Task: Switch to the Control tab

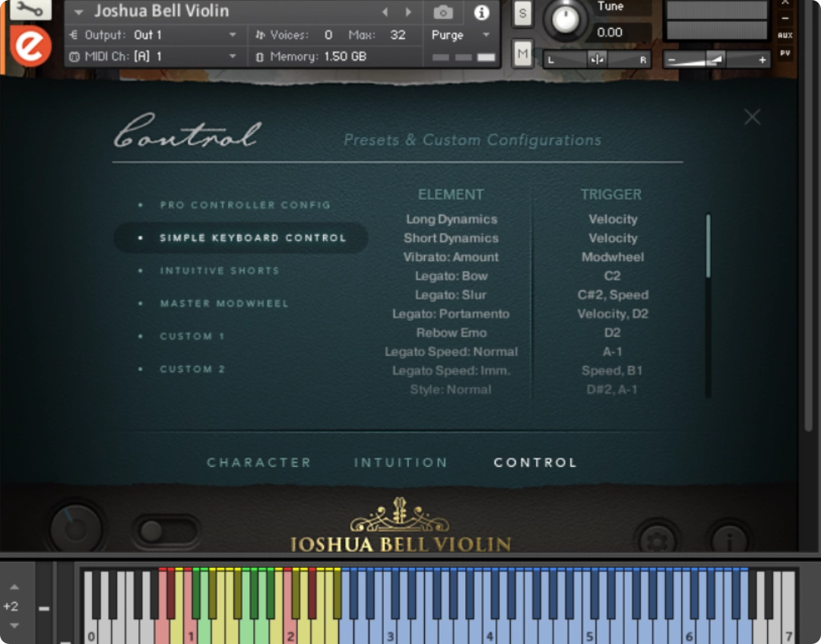Action: click(535, 463)
